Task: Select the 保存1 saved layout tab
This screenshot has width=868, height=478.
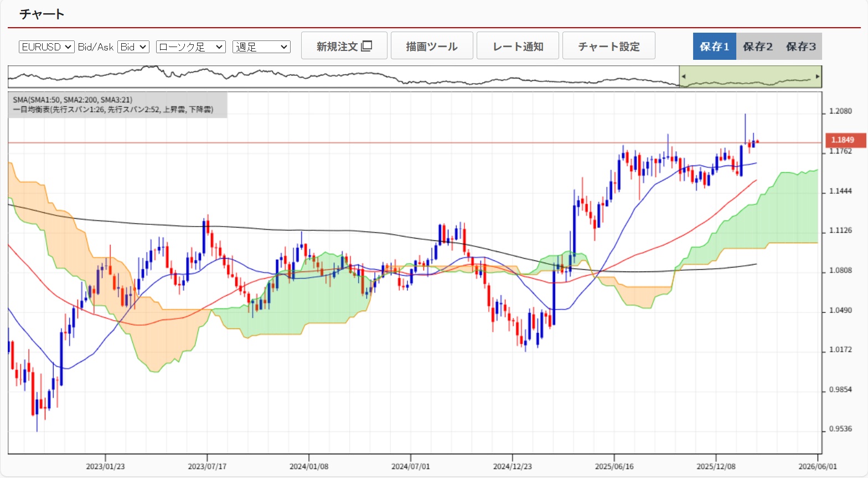Action: pyautogui.click(x=714, y=47)
